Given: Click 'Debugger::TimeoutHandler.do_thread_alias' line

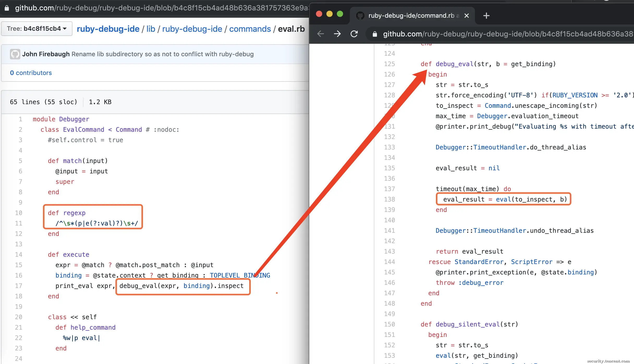Looking at the screenshot, I should click(x=511, y=147).
